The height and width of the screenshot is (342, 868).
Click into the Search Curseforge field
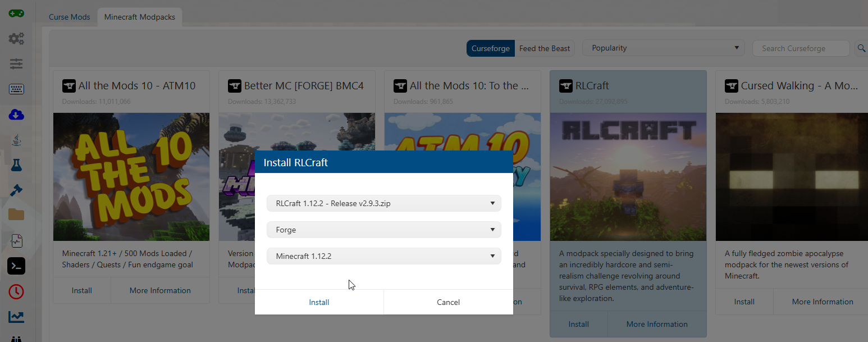(800, 48)
